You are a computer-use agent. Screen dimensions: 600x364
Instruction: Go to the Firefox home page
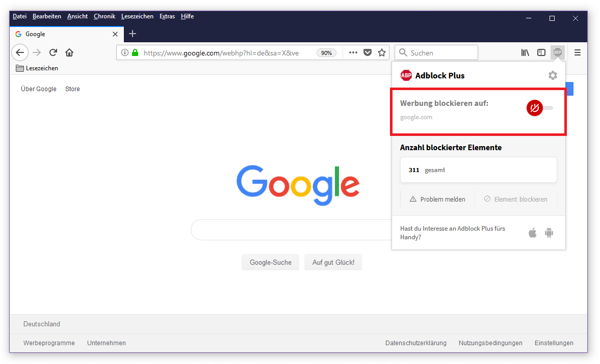pos(69,52)
